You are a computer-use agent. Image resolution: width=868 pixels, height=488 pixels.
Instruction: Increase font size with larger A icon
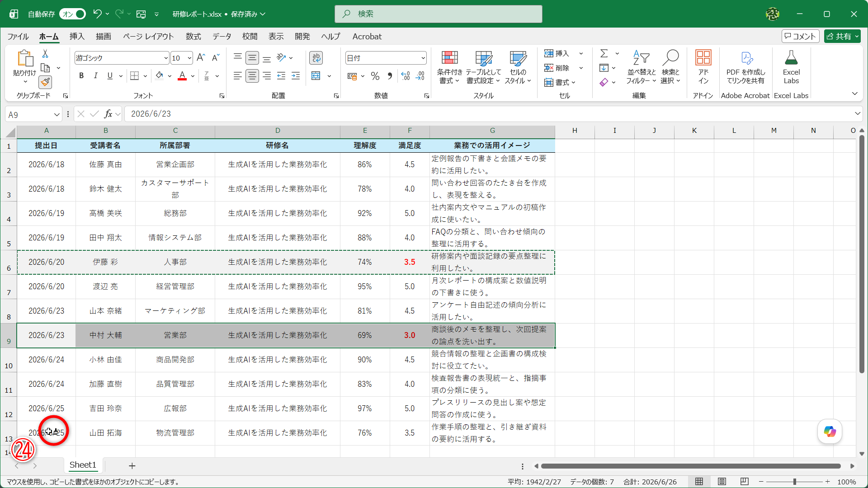(201, 57)
